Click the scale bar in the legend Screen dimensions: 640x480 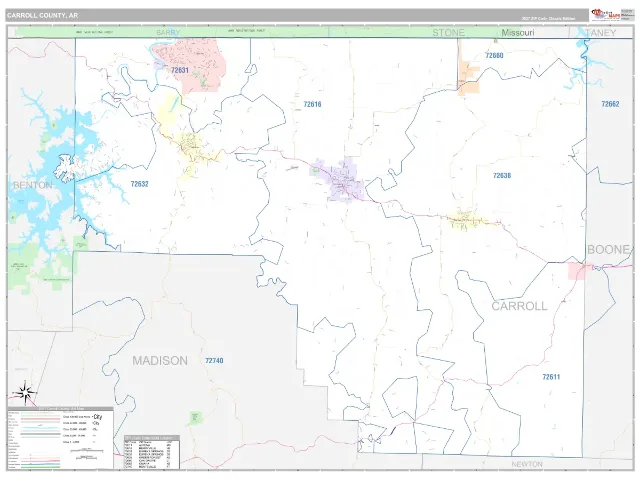tap(87, 451)
